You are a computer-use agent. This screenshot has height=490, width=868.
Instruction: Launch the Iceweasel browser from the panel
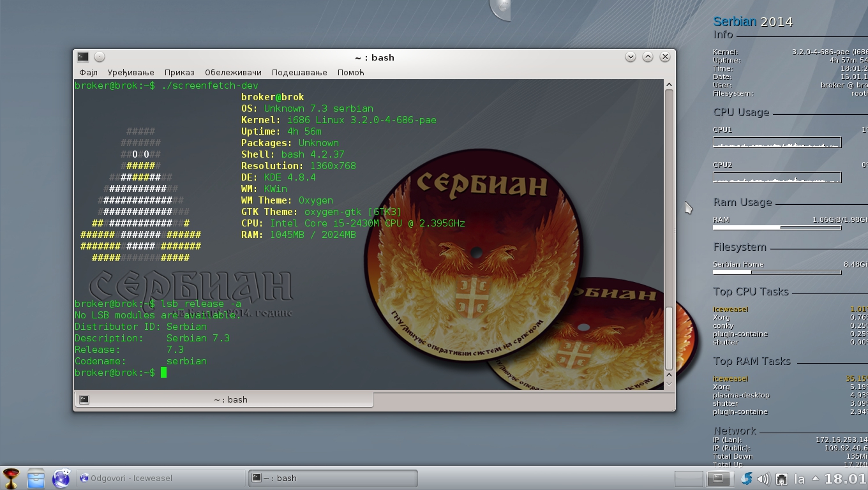[x=61, y=478]
